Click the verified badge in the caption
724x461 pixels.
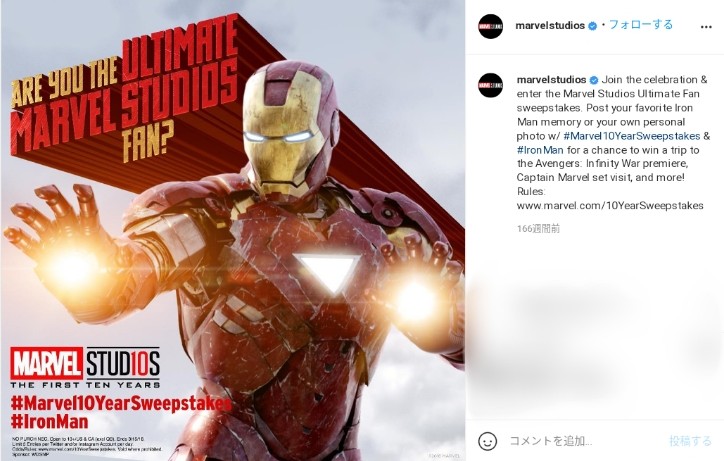coord(594,80)
